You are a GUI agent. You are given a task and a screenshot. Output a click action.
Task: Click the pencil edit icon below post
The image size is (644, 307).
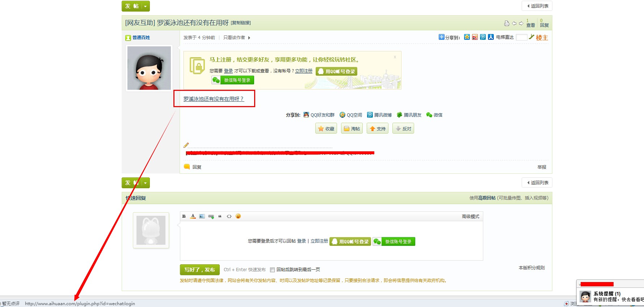pos(186,145)
